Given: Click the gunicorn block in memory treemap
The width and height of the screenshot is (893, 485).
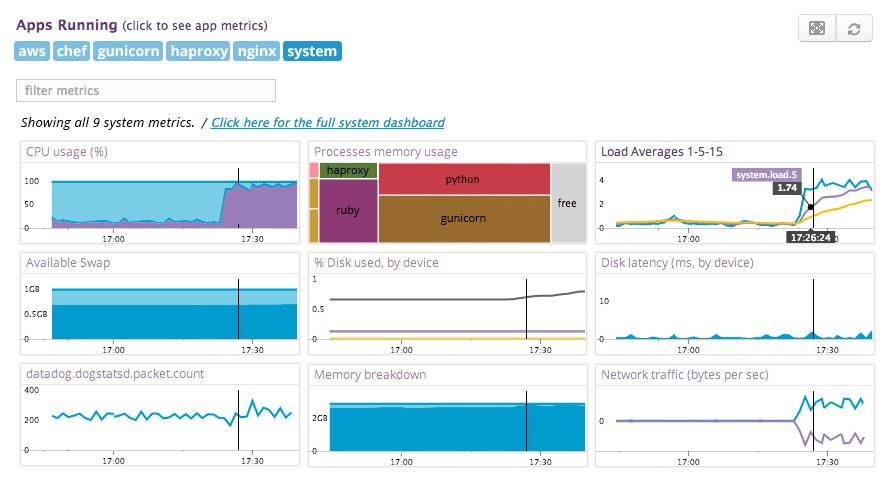Looking at the screenshot, I should click(x=463, y=218).
